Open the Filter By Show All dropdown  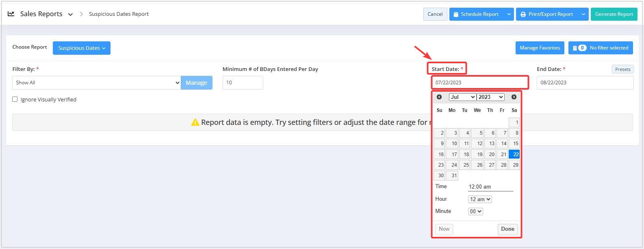pyautogui.click(x=96, y=83)
